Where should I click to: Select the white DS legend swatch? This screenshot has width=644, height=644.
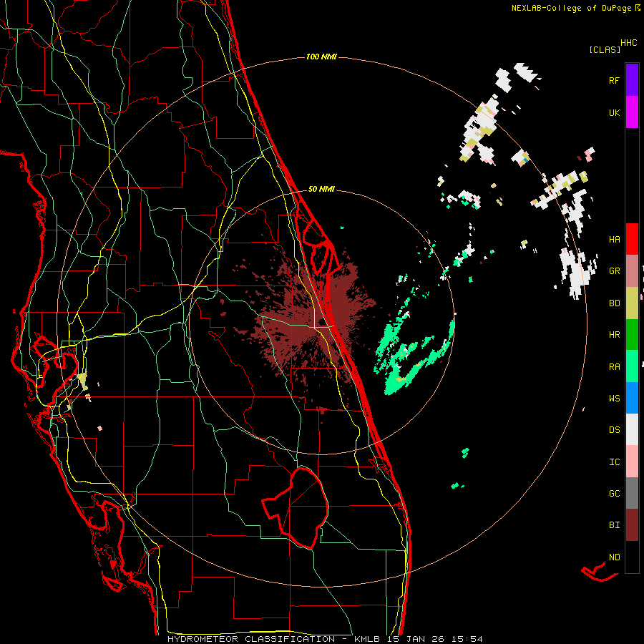point(632,429)
